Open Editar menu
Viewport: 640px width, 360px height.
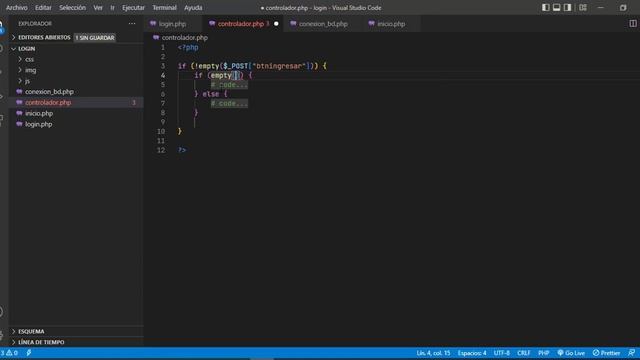43,8
